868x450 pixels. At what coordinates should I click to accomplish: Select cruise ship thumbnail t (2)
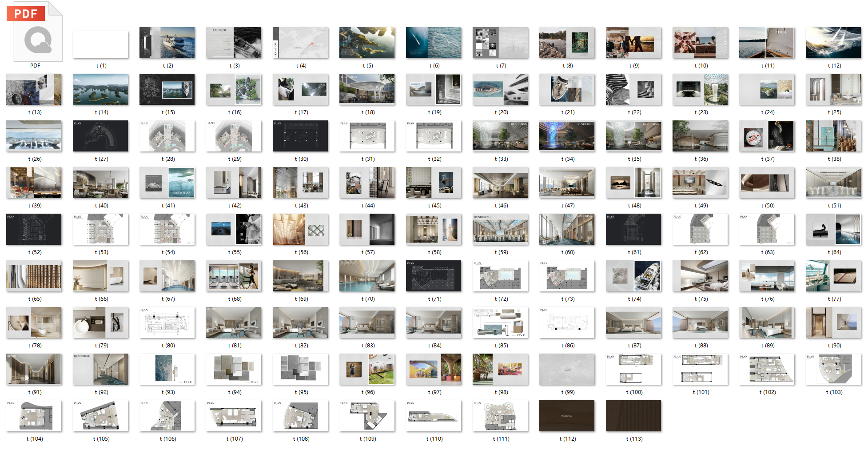pyautogui.click(x=167, y=43)
